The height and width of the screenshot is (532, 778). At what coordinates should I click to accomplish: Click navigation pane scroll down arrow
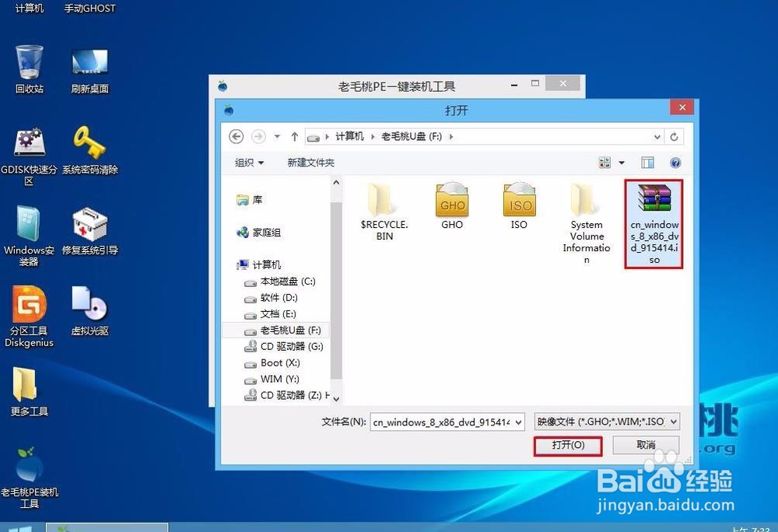(336, 399)
